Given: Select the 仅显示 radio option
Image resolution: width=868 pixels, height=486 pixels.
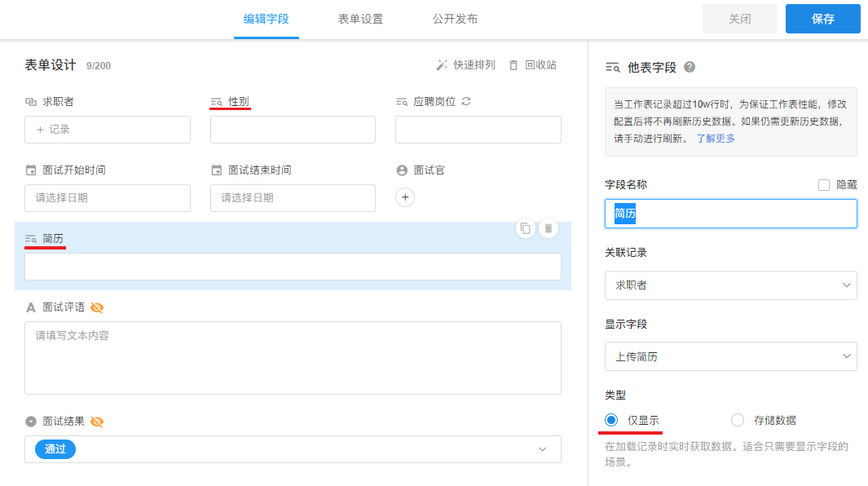Looking at the screenshot, I should 611,420.
